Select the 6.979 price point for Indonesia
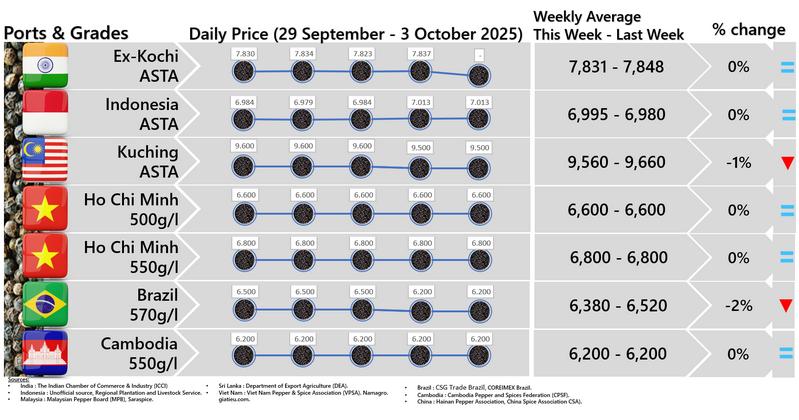The height and width of the screenshot is (420, 799). [301, 119]
